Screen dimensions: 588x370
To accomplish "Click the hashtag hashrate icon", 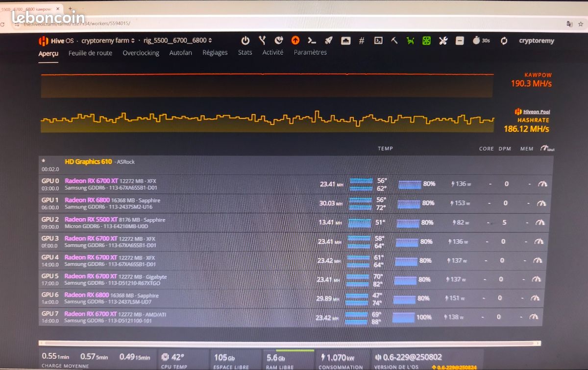I will click(362, 41).
